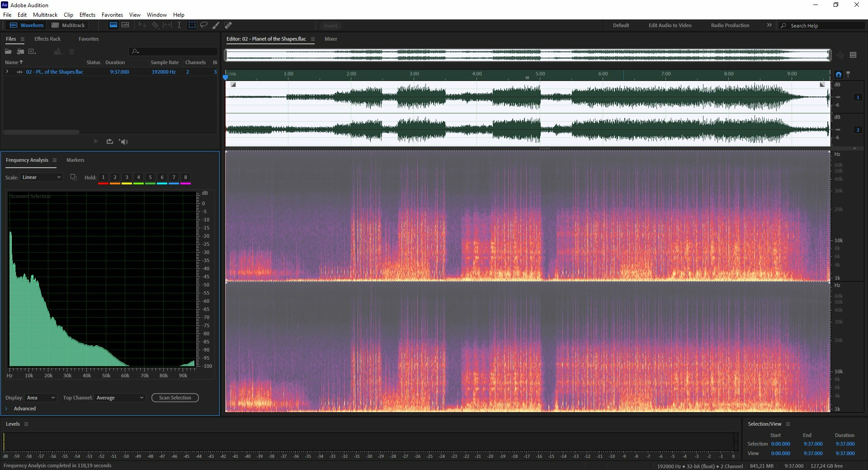The width and height of the screenshot is (868, 470).
Task: Select the Default workspace
Action: (x=621, y=25)
